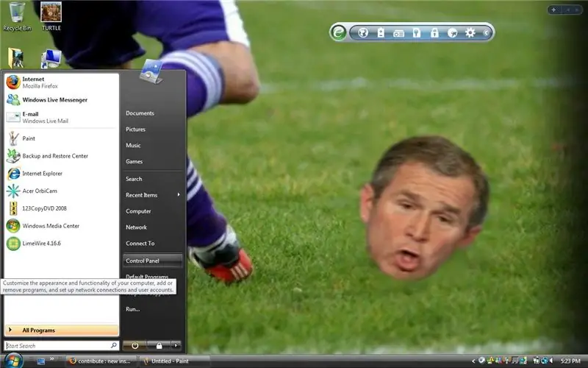Click the Start Search input field
The width and height of the screenshot is (588, 368).
point(62,345)
